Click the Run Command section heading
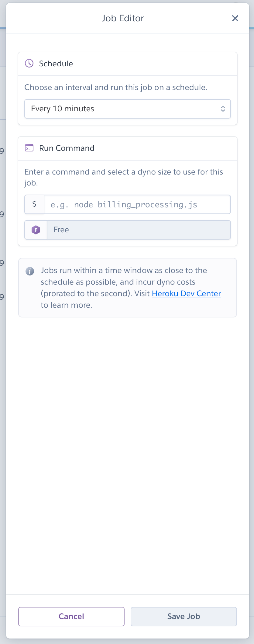The height and width of the screenshot is (644, 254). click(67, 148)
